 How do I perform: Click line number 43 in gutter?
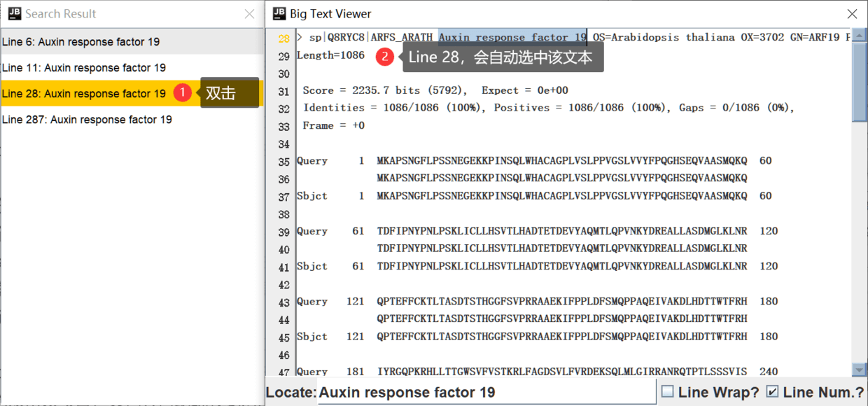(283, 302)
